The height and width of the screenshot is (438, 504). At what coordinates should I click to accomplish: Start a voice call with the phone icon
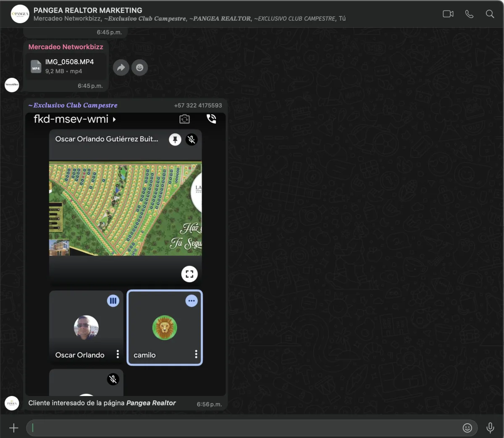click(469, 14)
